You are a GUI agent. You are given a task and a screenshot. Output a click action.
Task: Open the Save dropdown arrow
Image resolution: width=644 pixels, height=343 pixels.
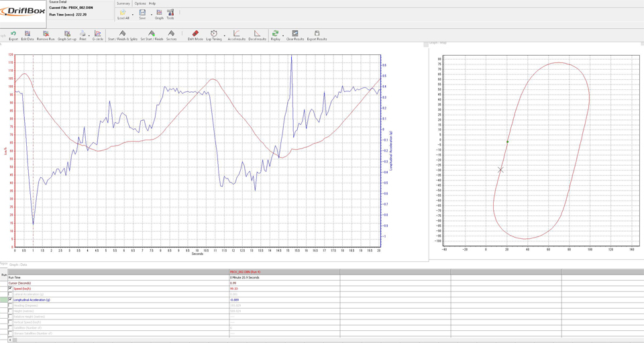151,14
